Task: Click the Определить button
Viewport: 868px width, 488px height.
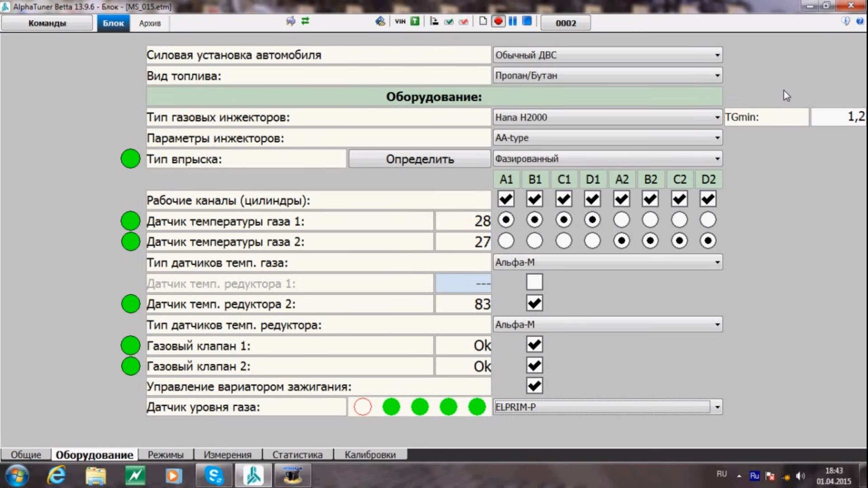Action: [x=420, y=159]
